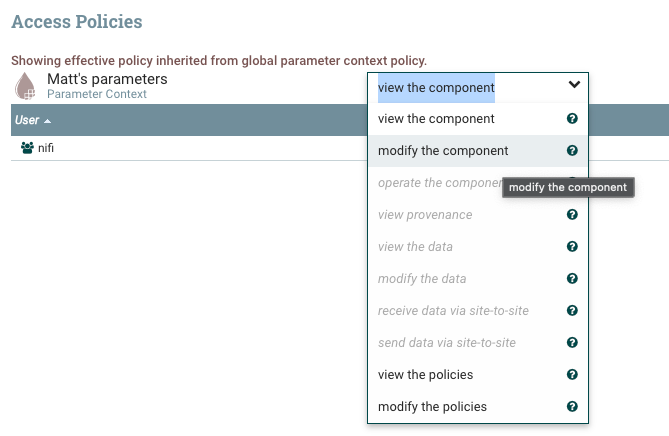
Task: Select 'modify the policies' option
Action: coord(432,407)
